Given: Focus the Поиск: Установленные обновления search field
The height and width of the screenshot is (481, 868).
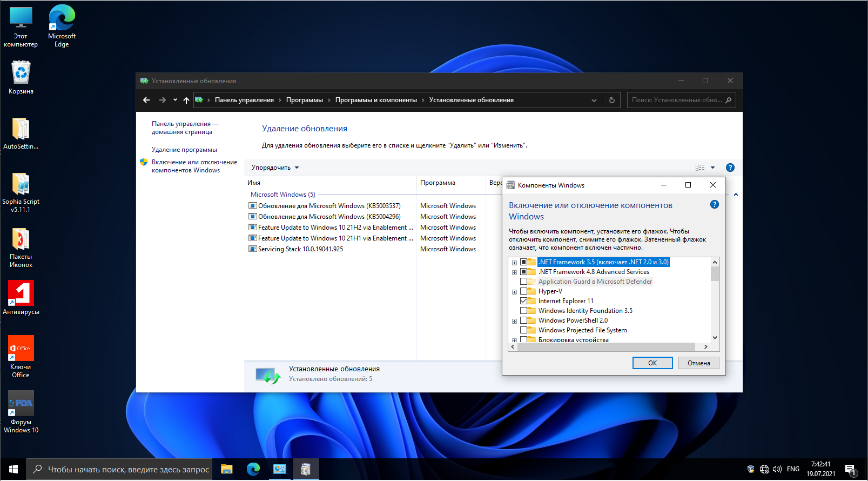Looking at the screenshot, I should click(x=682, y=100).
